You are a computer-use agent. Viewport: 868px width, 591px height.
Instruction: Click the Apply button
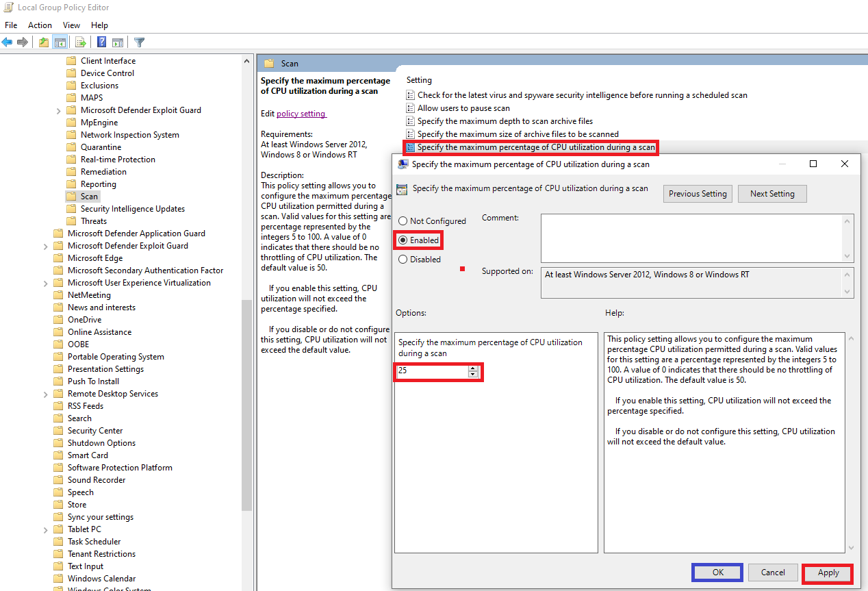pos(827,573)
